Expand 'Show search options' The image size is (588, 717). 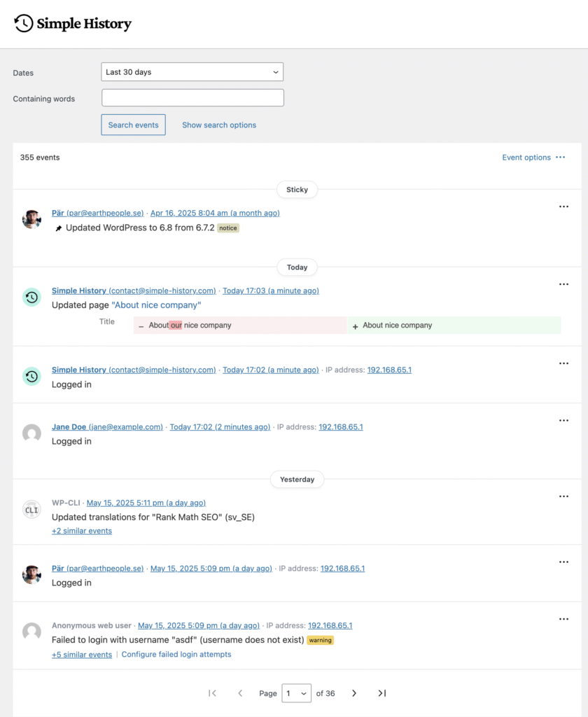219,125
